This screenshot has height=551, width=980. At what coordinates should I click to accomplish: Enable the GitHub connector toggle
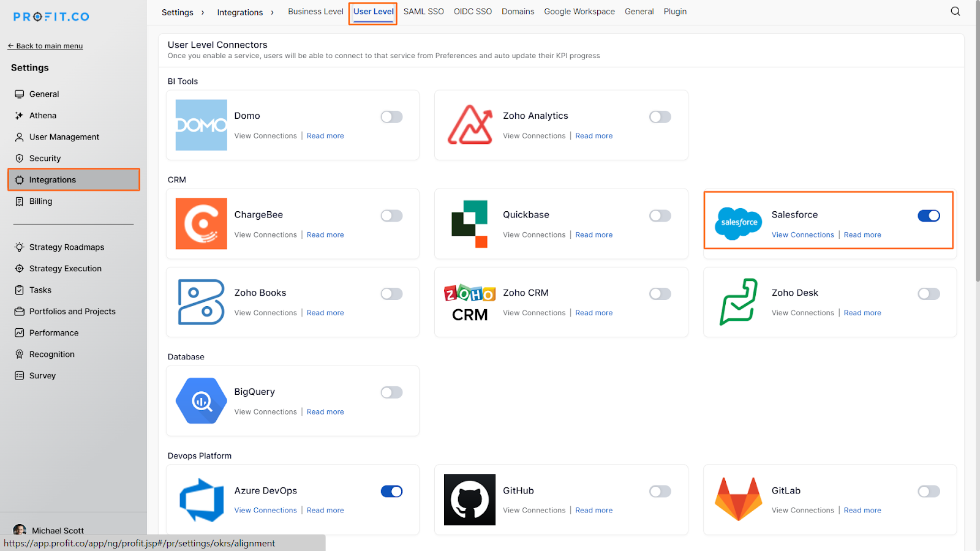point(660,491)
